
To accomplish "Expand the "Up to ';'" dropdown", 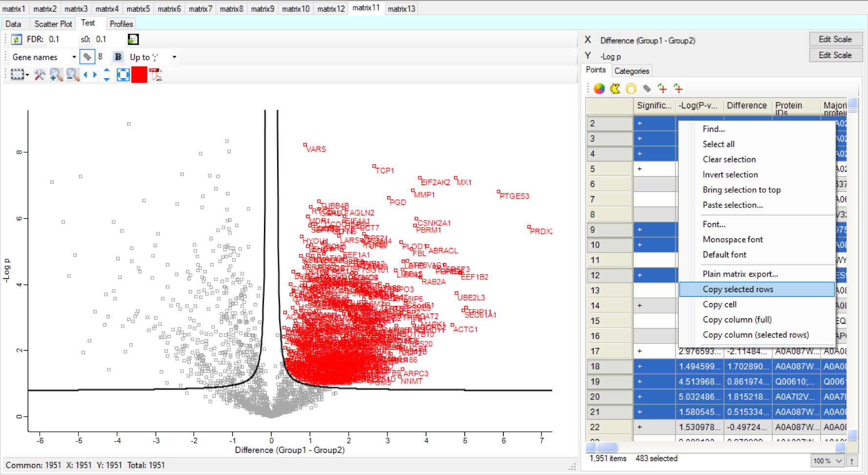I will click(174, 57).
